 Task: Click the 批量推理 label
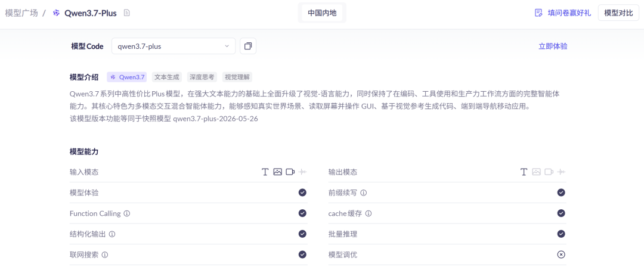pyautogui.click(x=342, y=234)
